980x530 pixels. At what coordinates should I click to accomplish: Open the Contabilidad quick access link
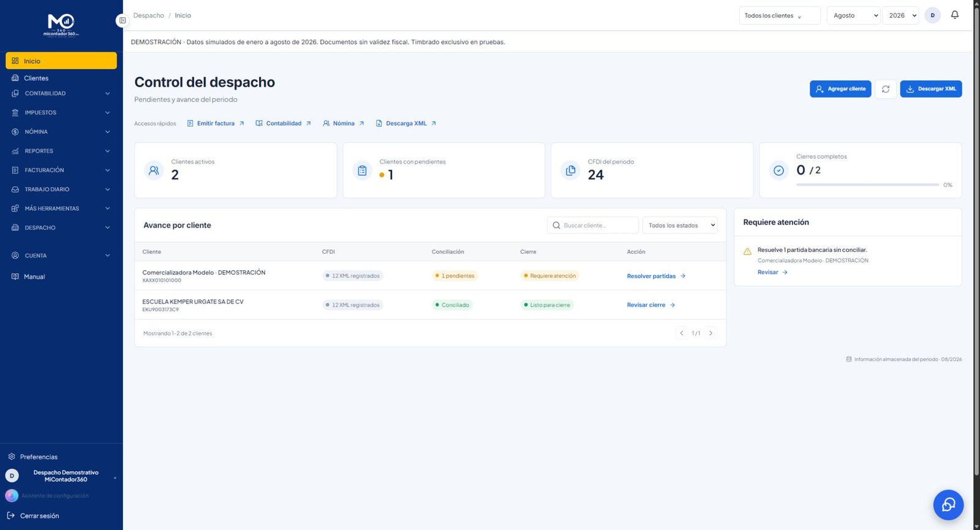click(284, 123)
